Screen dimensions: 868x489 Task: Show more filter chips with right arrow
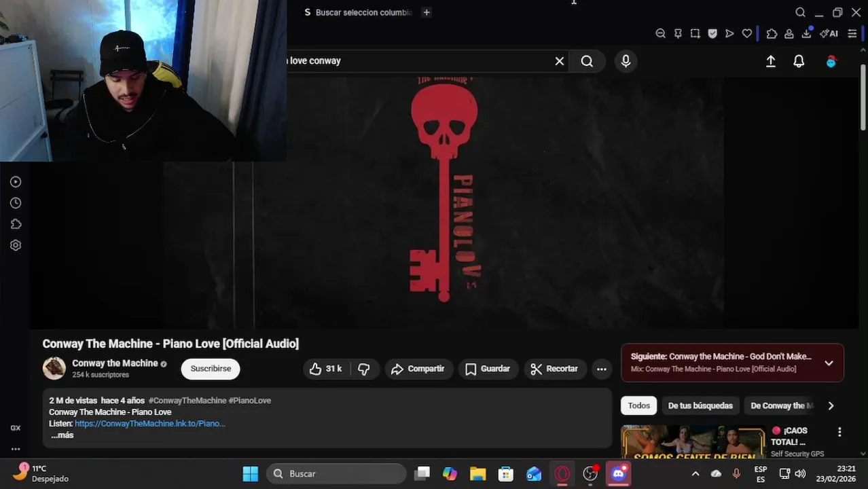[x=831, y=405]
